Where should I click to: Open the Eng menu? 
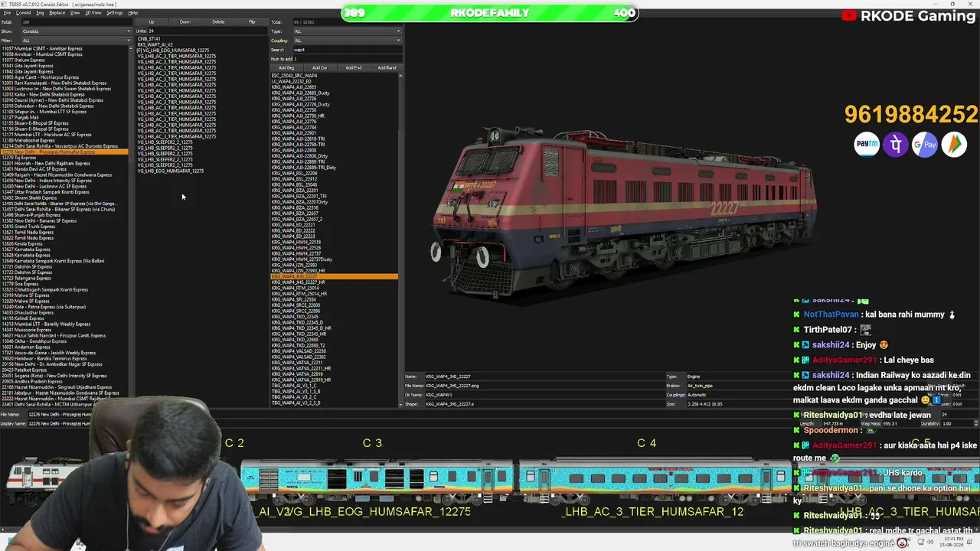coord(40,13)
